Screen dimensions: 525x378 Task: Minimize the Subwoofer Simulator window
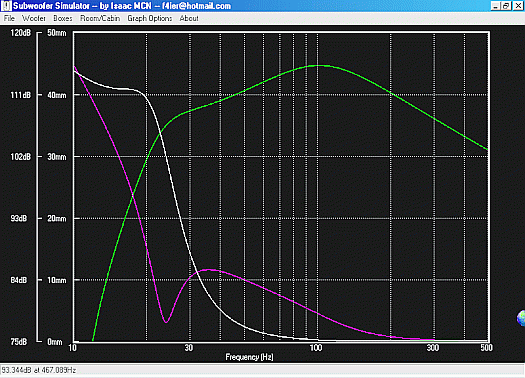tap(496, 6)
